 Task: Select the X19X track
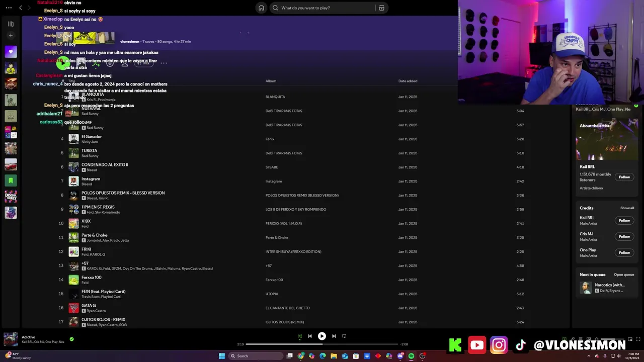(x=86, y=221)
